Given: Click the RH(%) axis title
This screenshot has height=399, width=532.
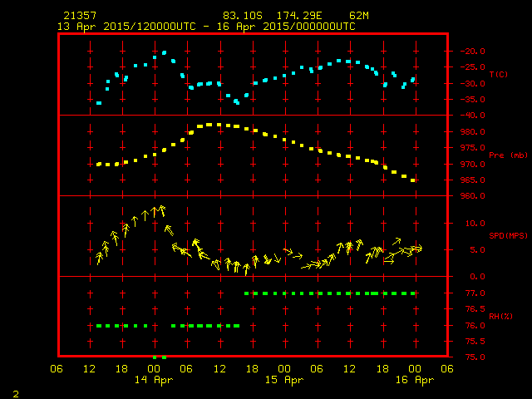Looking at the screenshot, I should click(500, 316).
